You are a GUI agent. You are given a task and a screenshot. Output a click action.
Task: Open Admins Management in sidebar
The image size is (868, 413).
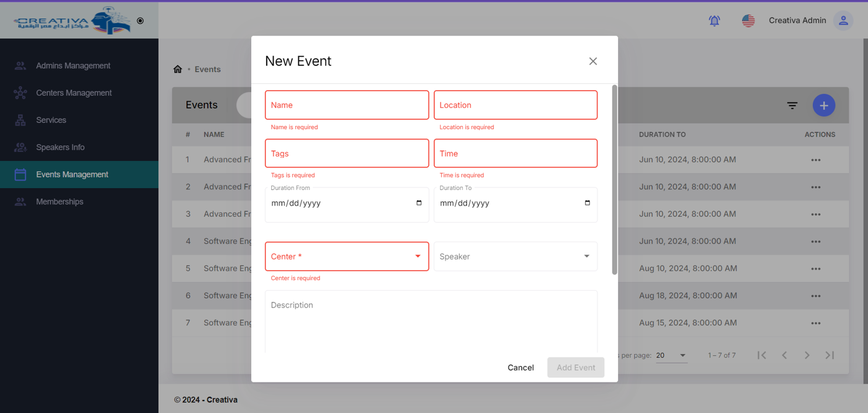click(x=73, y=66)
